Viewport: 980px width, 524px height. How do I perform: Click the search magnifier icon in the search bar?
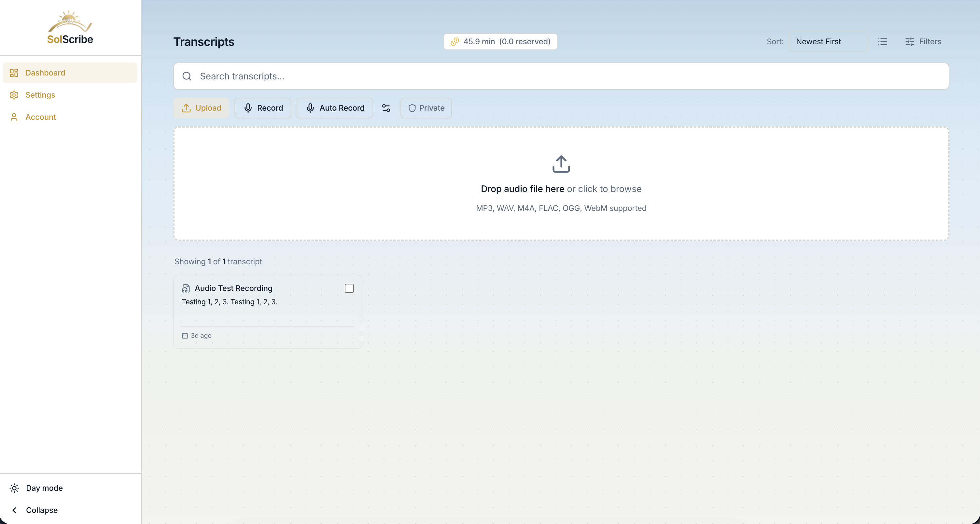click(187, 76)
